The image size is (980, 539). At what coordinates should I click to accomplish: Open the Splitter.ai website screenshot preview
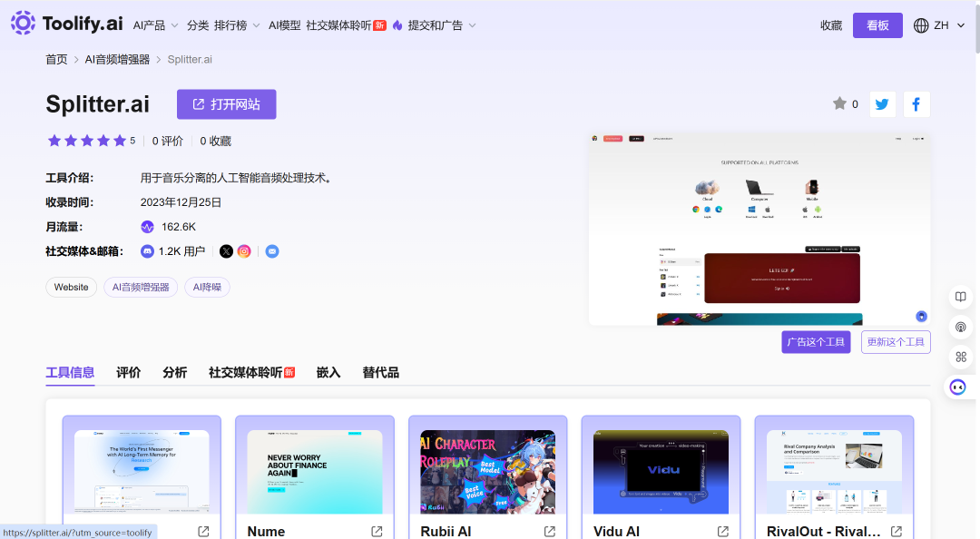tap(759, 229)
